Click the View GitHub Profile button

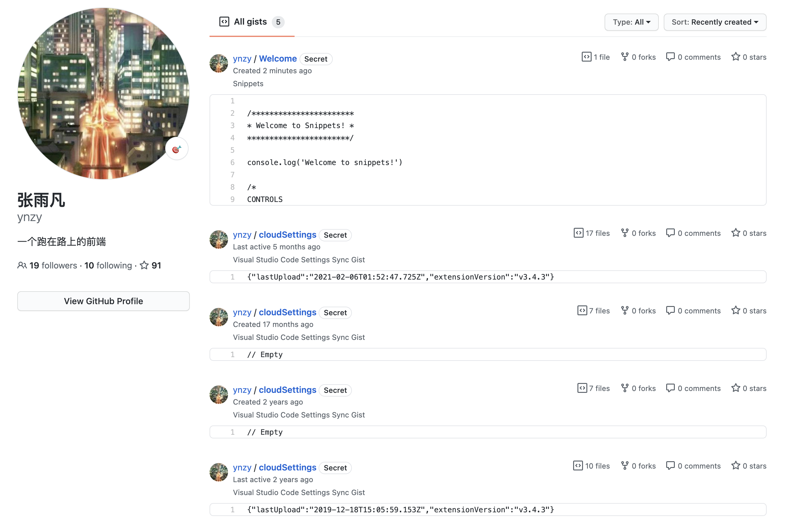pyautogui.click(x=103, y=301)
